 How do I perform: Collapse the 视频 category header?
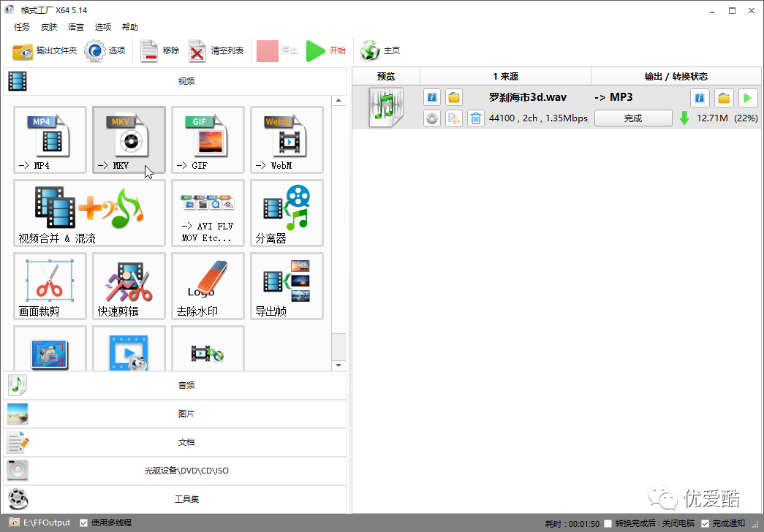(x=175, y=81)
